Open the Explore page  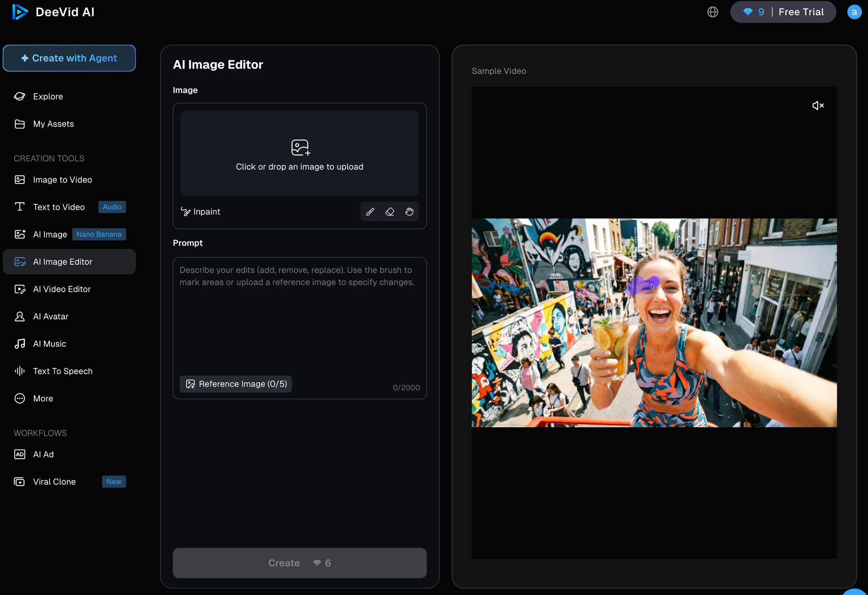pos(48,96)
